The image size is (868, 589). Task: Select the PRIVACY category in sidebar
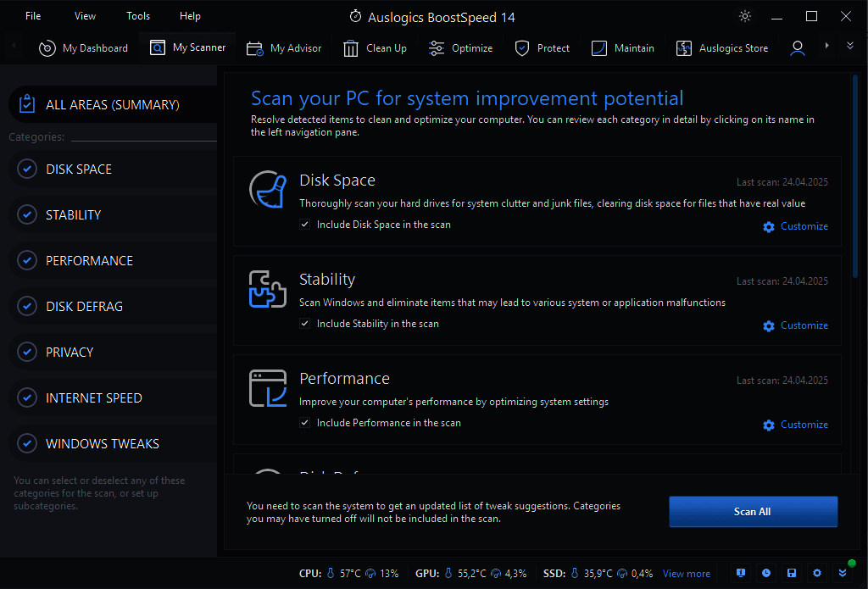tap(70, 353)
